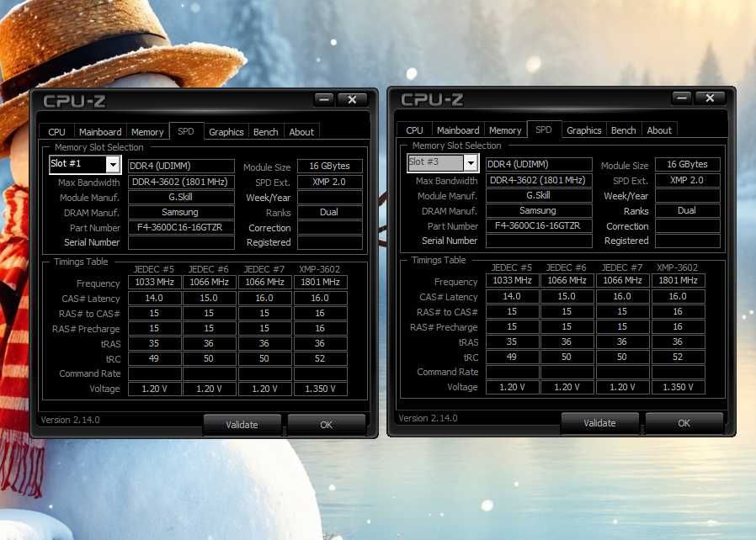The height and width of the screenshot is (540, 756).
Task: Click G.Skill module manufacturer in Slot #1 window
Action: [x=181, y=197]
